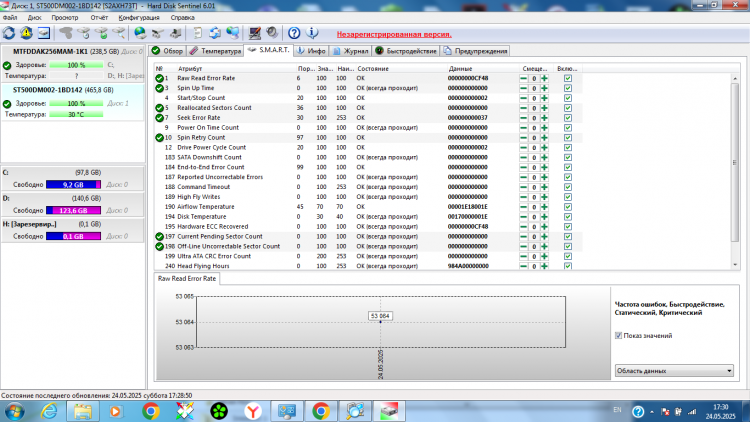Click the plus offset icon for Seek Error Rate

coord(544,118)
